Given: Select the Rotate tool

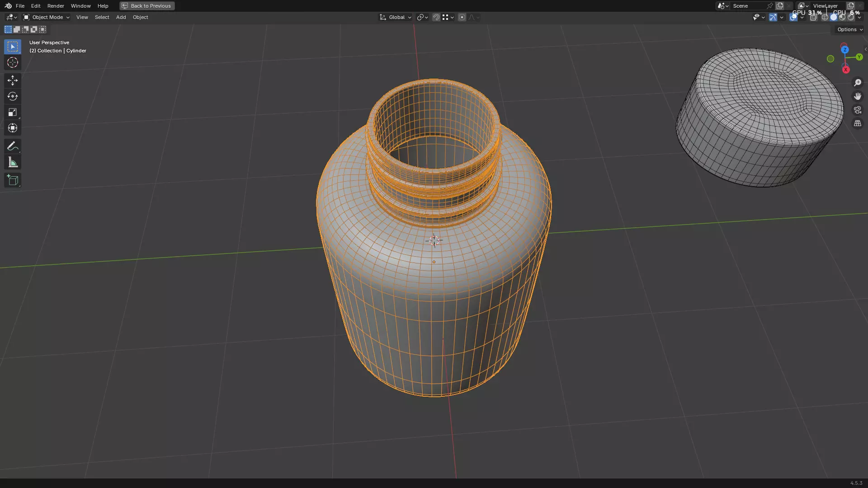Looking at the screenshot, I should [x=13, y=96].
